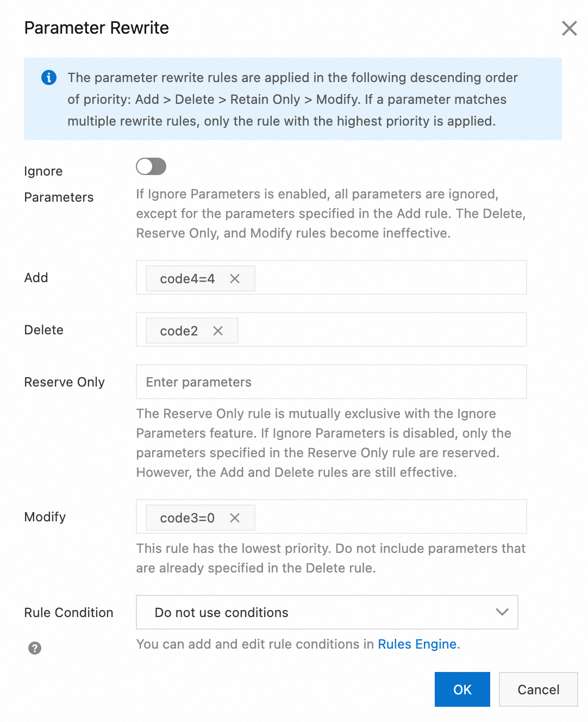Viewport: 588px width, 722px height.
Task: Click the Rule Condition help question mark
Action: pos(35,648)
